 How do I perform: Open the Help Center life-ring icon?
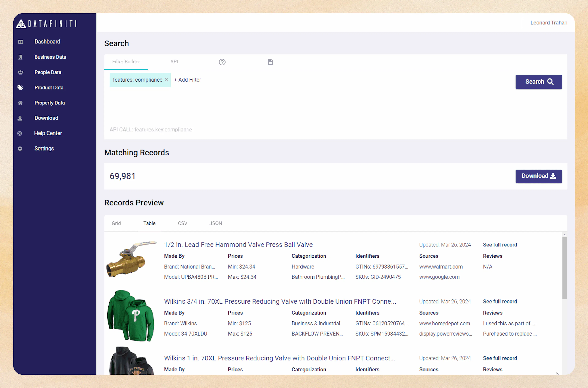(x=20, y=133)
